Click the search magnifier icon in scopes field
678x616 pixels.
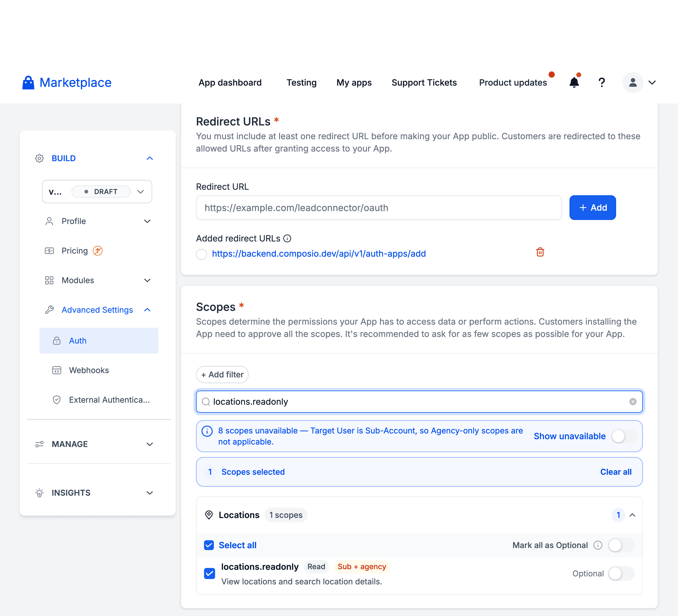pos(206,402)
